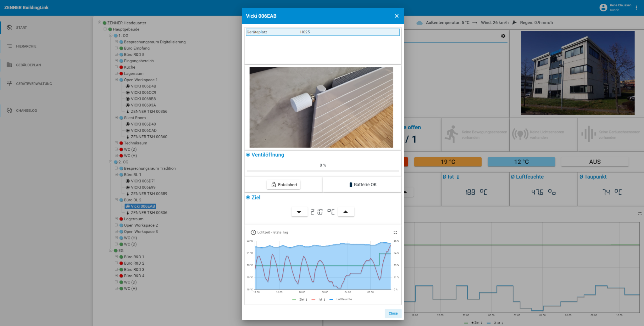Viewport: 644px width, 326px height.
Task: Click the Ventilöffnung progress bar
Action: pyautogui.click(x=323, y=170)
